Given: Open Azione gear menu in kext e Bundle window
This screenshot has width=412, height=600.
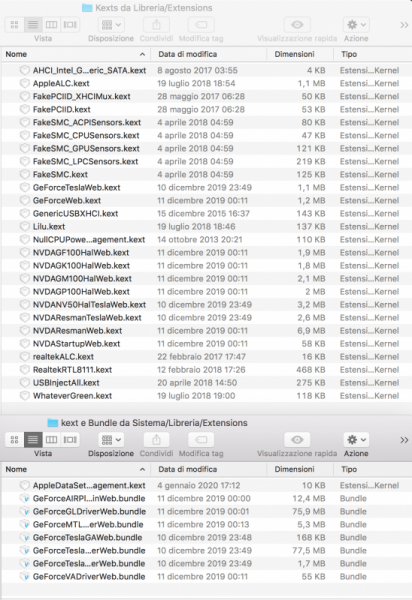Looking at the screenshot, I should [x=356, y=440].
